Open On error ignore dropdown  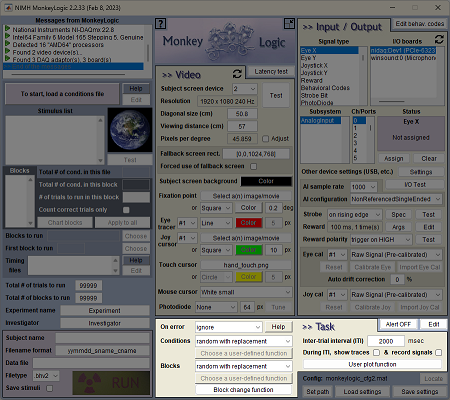[x=229, y=327]
